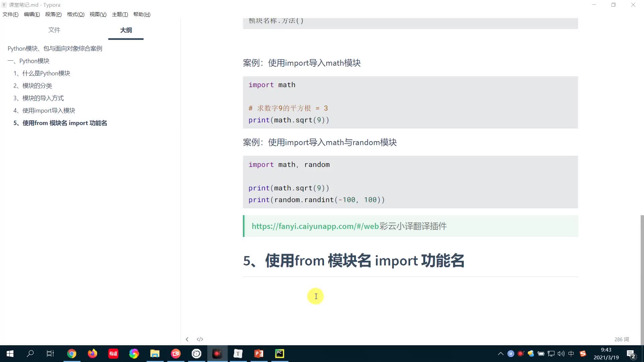Open the weather cloud tray icon
644x362 pixels.
(x=531, y=354)
